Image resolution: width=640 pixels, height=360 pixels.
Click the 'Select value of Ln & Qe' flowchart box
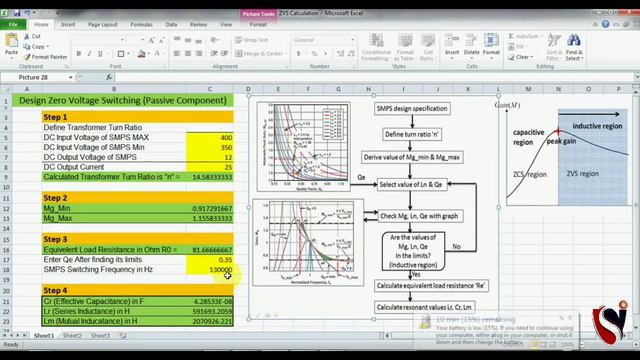pyautogui.click(x=411, y=184)
